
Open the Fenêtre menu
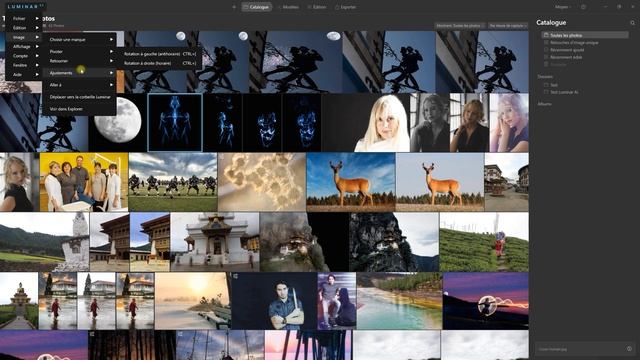click(x=24, y=65)
